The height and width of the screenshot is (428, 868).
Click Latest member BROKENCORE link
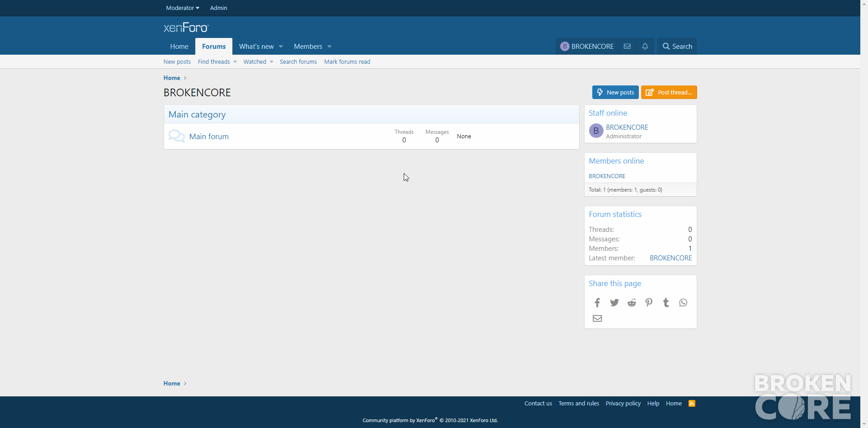click(671, 258)
